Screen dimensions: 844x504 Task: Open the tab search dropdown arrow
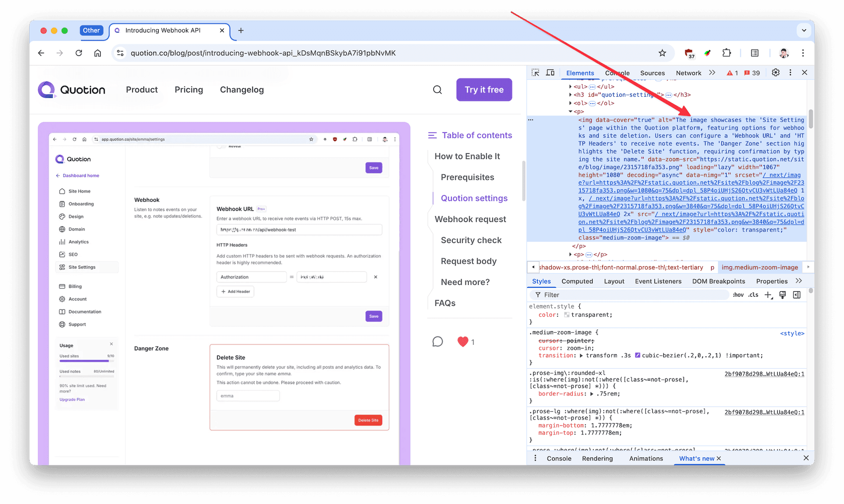tap(804, 30)
